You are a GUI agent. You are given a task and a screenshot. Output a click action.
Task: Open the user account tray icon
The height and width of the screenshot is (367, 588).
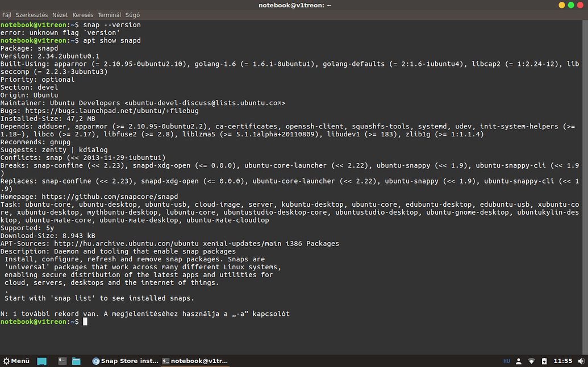(x=519, y=361)
